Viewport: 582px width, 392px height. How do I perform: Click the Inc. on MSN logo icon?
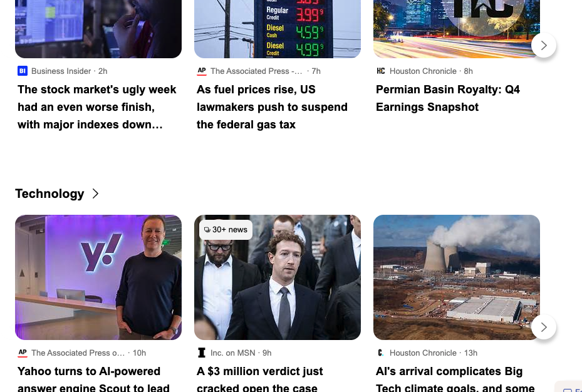coord(202,353)
